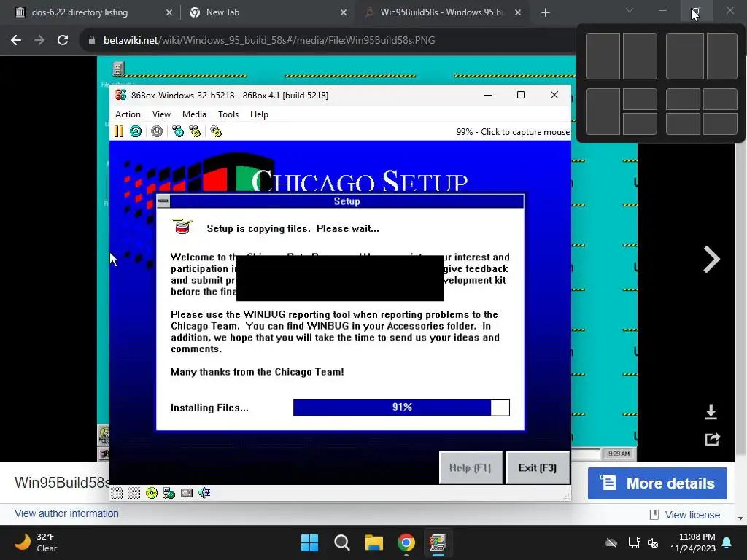Image resolution: width=747 pixels, height=560 pixels.
Task: Open a new browser tab
Action: coord(546,12)
